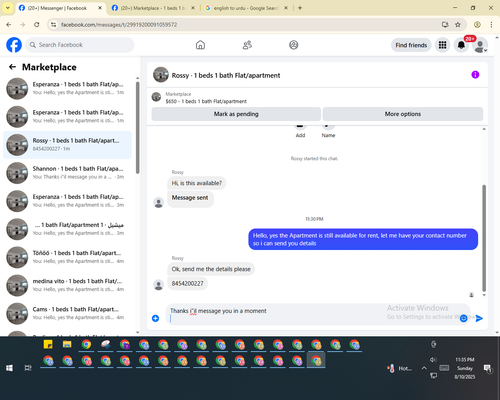Open the medina vito conversation
Viewport: 500px width, 400px height.
pyautogui.click(x=67, y=285)
